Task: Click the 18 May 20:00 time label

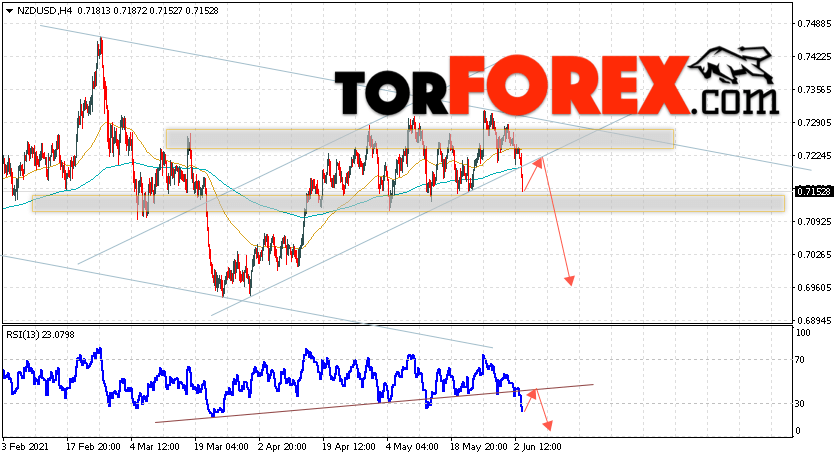Action: coord(478,446)
